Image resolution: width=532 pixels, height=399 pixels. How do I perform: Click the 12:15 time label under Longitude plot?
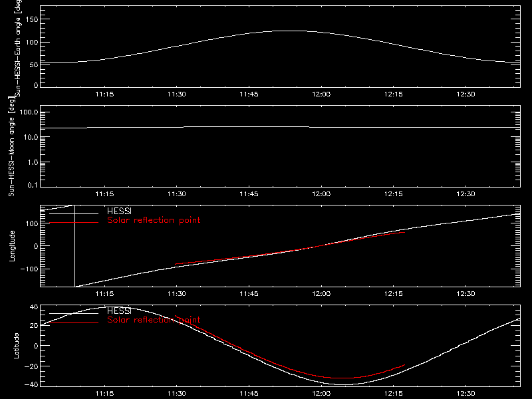click(394, 294)
